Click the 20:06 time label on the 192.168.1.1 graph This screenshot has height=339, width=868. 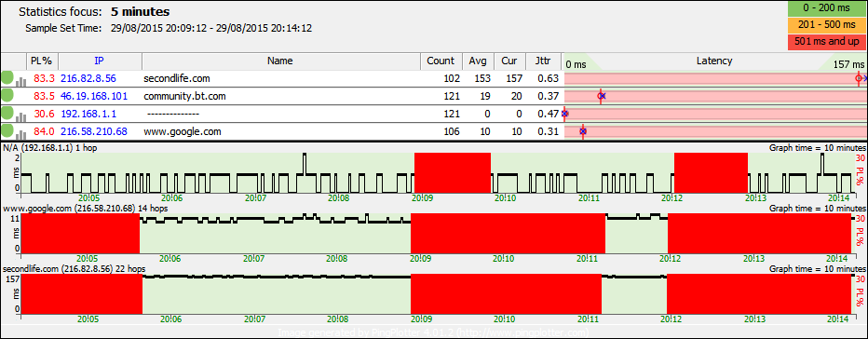pos(172,198)
